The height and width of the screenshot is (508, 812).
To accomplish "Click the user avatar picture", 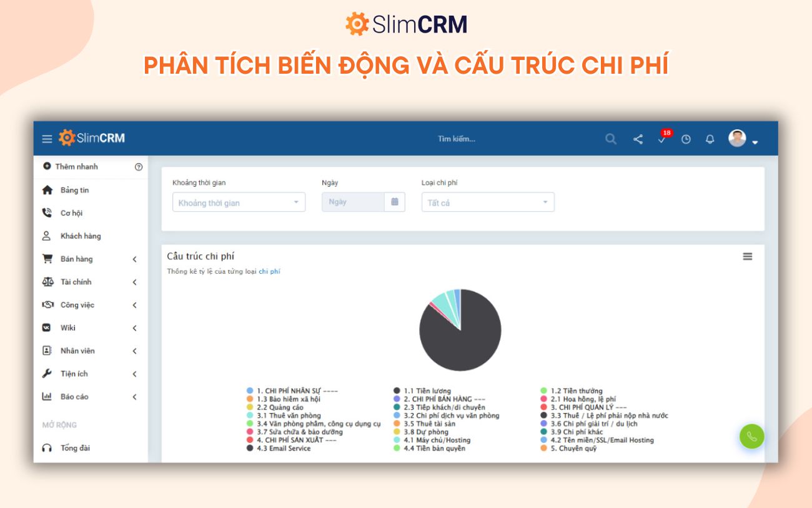I will click(737, 138).
